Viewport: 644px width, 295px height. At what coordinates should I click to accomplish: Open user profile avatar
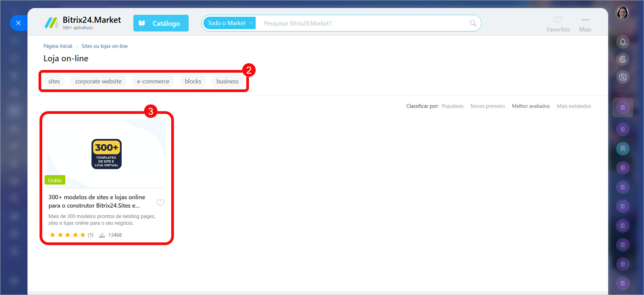623,13
